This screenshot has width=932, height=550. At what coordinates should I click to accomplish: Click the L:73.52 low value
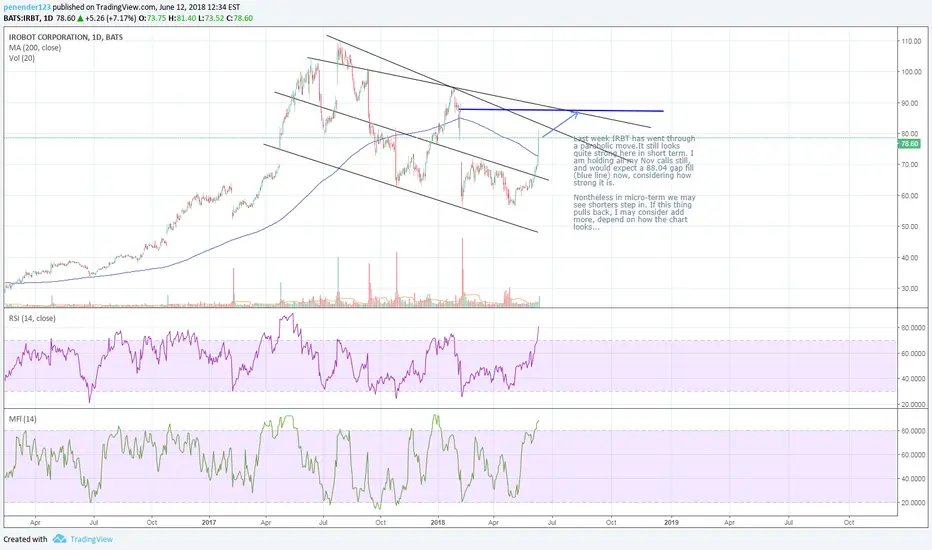coord(211,18)
